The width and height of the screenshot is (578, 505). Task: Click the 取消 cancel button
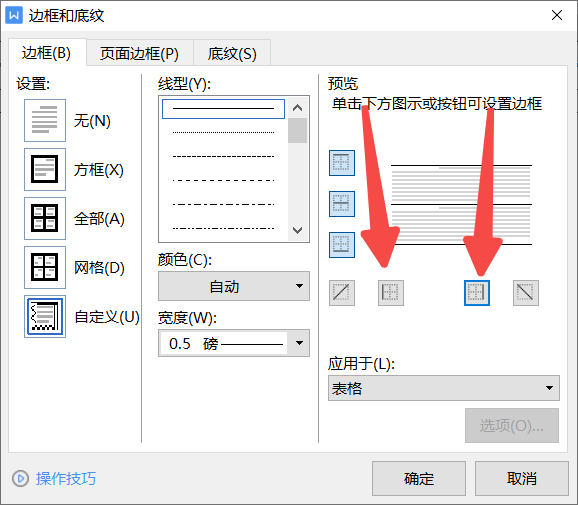click(522, 478)
